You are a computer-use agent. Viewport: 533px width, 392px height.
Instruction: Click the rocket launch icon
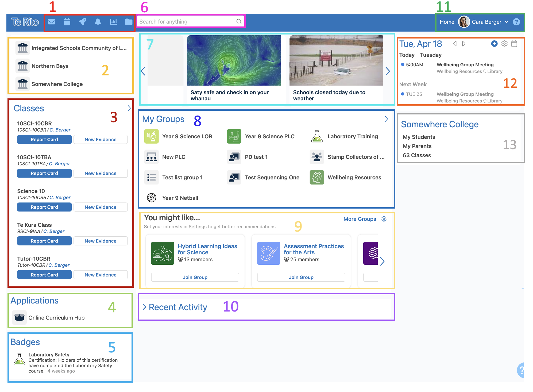coord(82,22)
